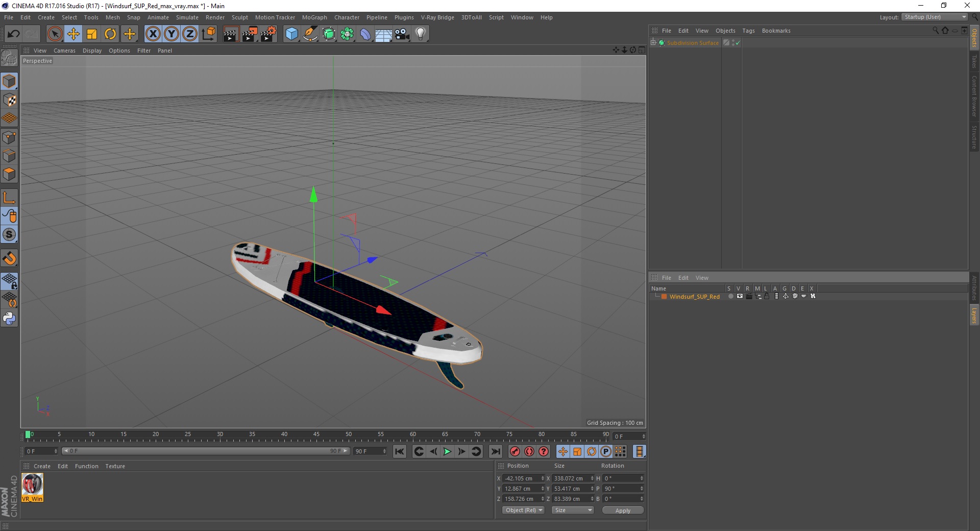Click the timeline preview range slider
The image size is (980, 531).
(205, 451)
